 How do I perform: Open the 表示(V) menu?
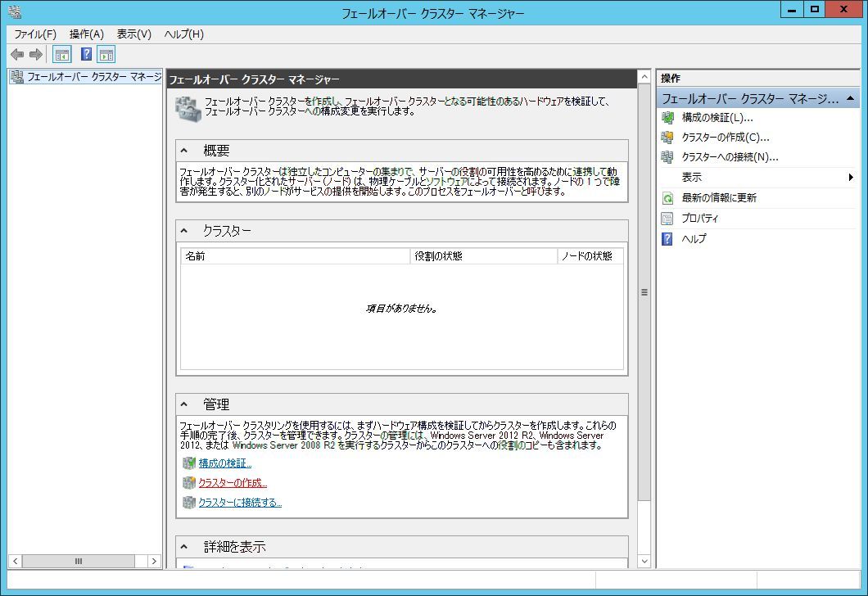click(x=134, y=34)
